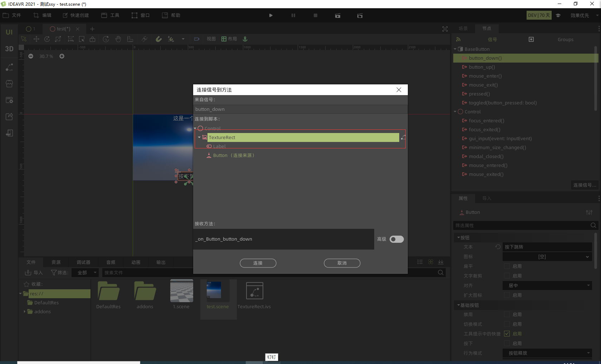Screen dimensions: 601x364
Task: Switch to UI workspace in left sidebar
Action: [x=9, y=32]
